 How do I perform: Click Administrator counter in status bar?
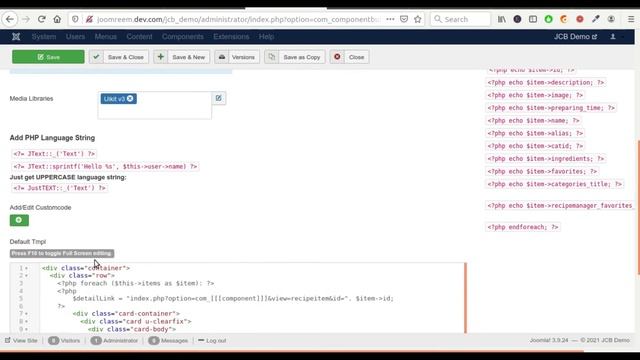[x=114, y=340]
